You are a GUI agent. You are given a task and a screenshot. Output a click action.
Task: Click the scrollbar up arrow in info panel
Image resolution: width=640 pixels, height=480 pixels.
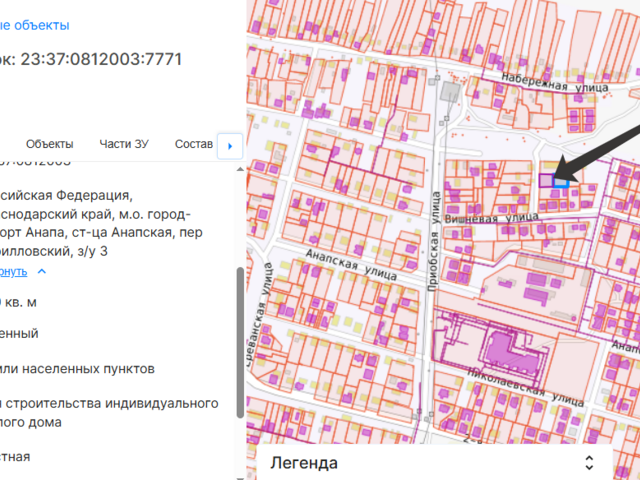click(x=238, y=167)
